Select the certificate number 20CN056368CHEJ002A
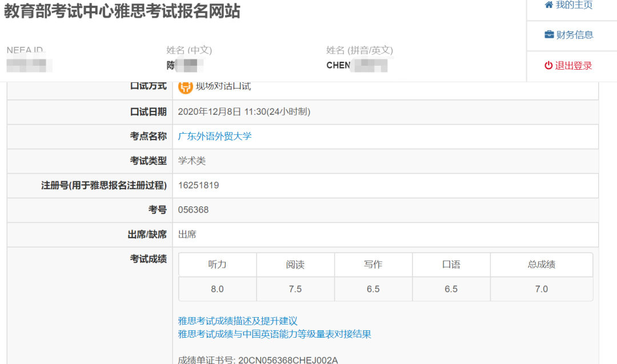Screen dimensions: 617x364 pos(288,360)
